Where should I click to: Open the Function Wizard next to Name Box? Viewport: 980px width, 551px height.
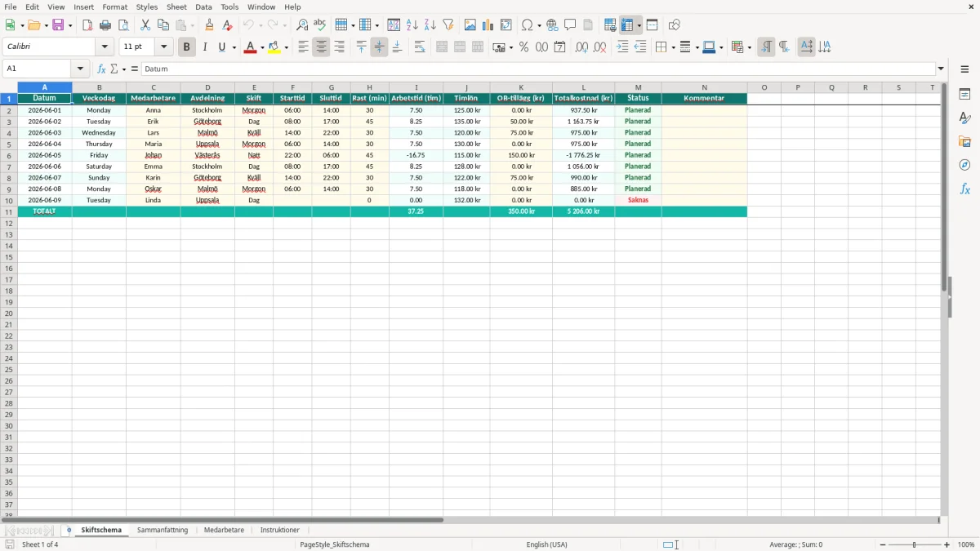(x=102, y=69)
